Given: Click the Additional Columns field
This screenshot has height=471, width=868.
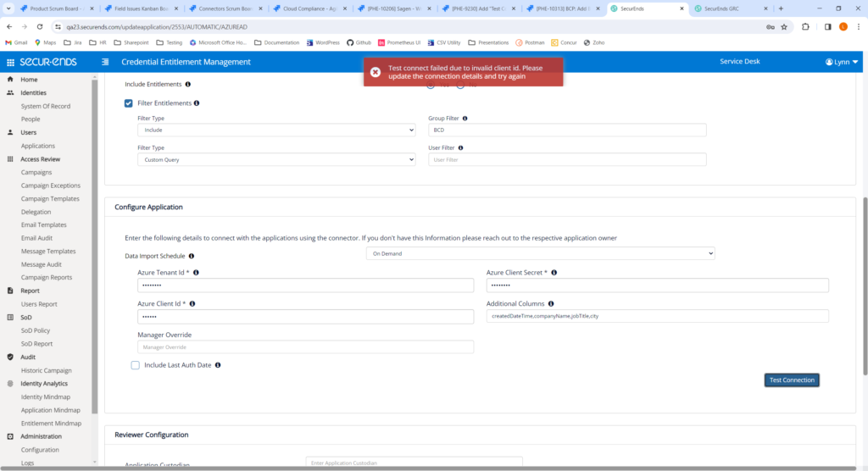Looking at the screenshot, I should click(x=657, y=316).
